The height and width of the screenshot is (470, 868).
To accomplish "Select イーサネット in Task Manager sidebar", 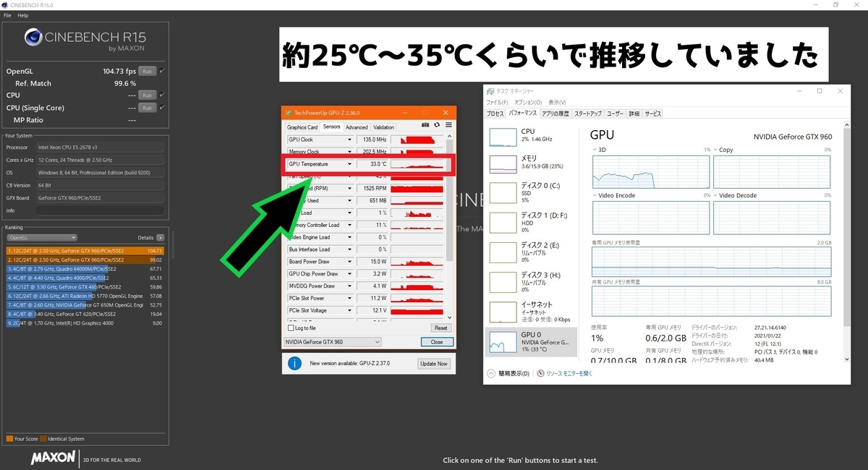I will 532,312.
